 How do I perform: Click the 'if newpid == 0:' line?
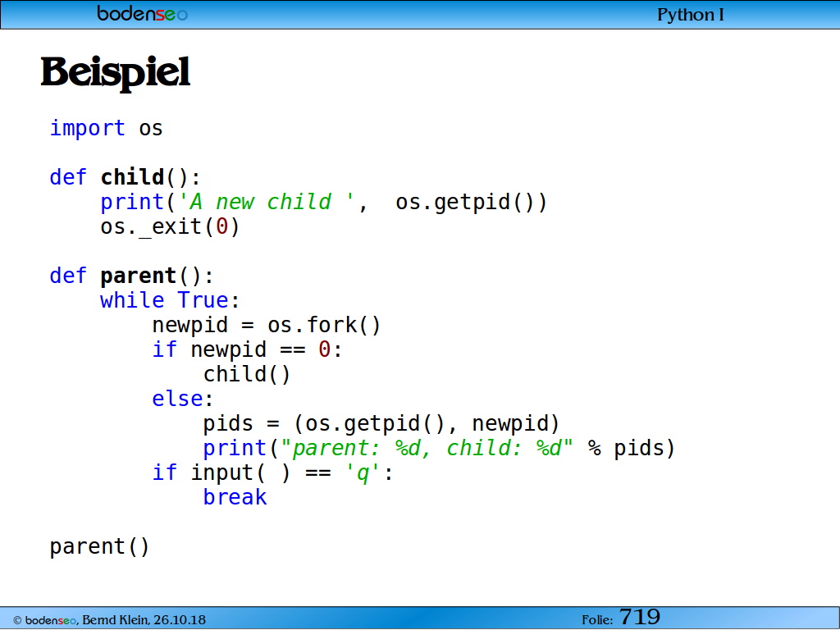tap(247, 350)
